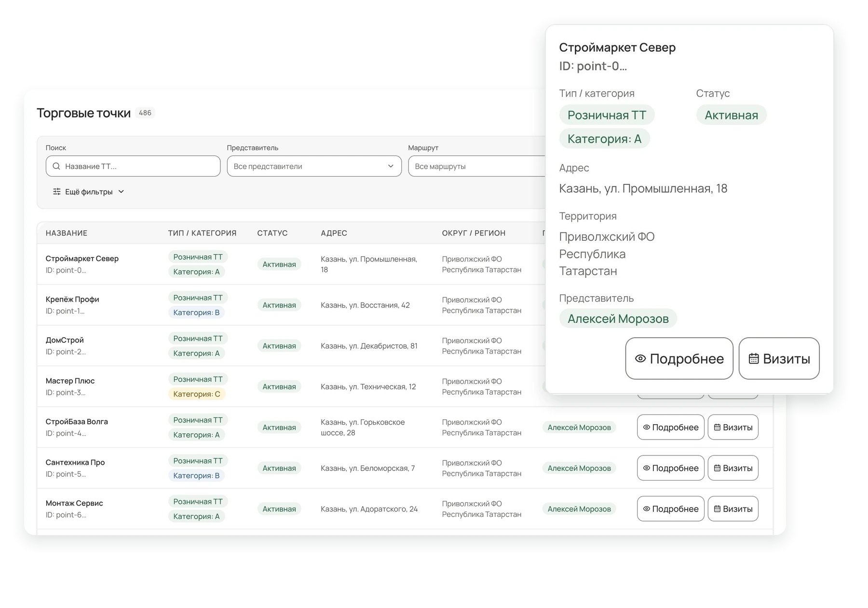Select the Крепёж Профи row name
Viewport: 868px width, 608px height.
pos(72,299)
